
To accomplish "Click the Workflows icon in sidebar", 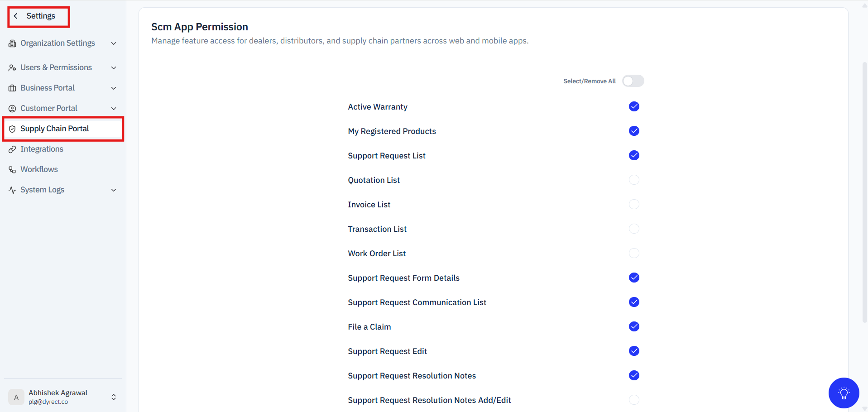I will click(x=12, y=170).
